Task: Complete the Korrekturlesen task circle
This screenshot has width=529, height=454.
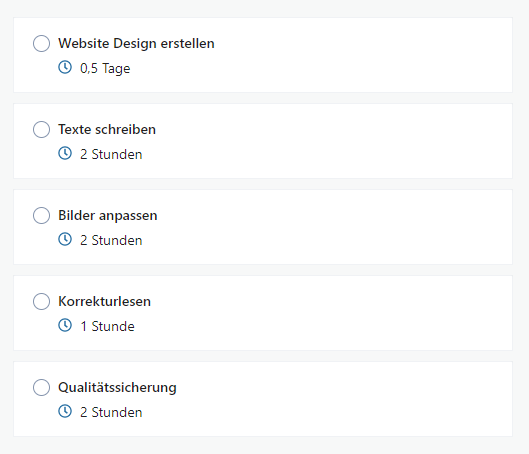Action: (x=41, y=302)
